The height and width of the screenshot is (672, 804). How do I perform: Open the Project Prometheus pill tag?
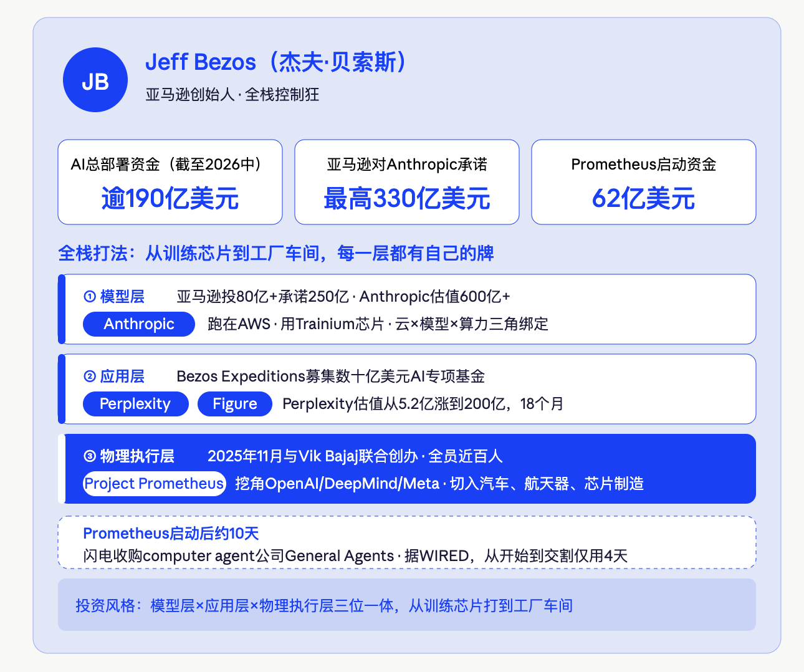(154, 484)
